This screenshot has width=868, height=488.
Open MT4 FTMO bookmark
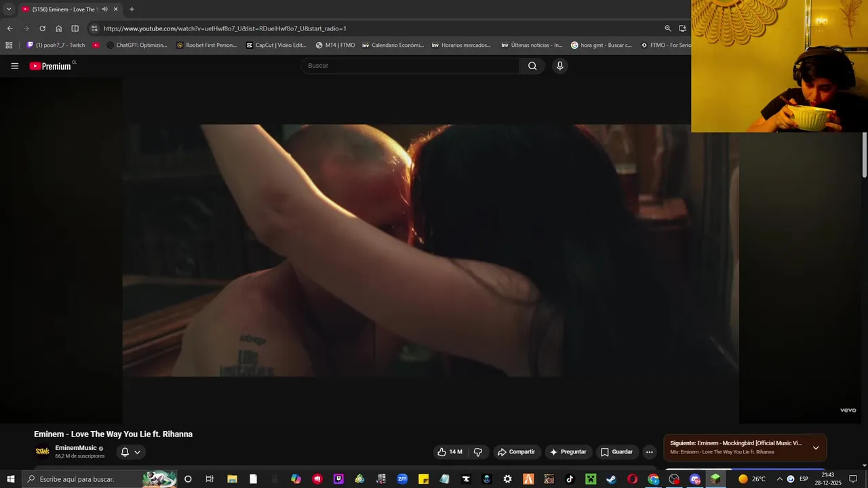pyautogui.click(x=335, y=45)
